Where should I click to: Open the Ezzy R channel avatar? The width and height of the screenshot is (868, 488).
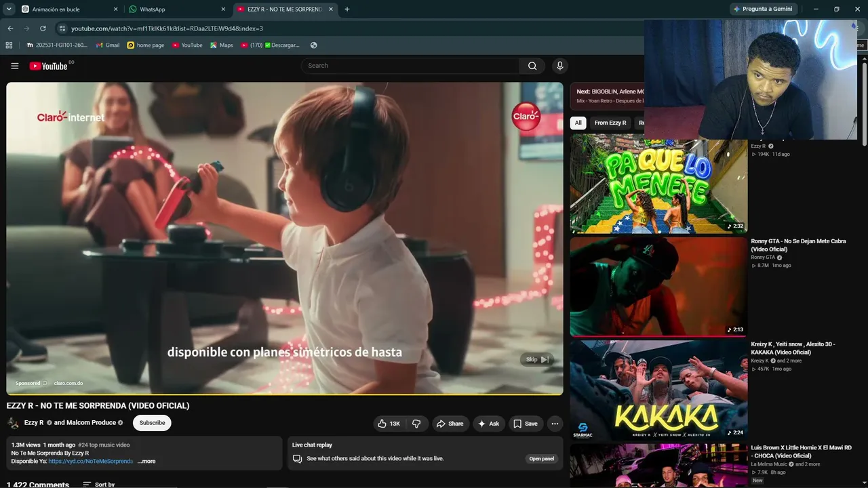[x=13, y=423]
